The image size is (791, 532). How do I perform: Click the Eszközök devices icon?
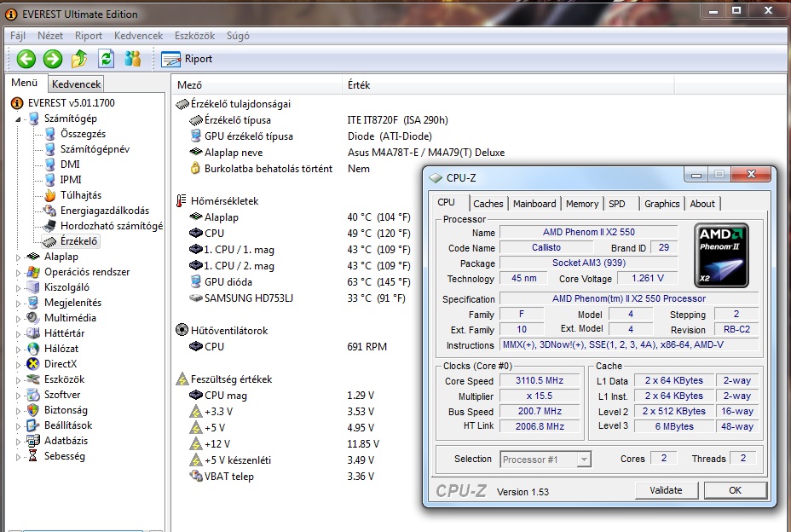(32, 379)
